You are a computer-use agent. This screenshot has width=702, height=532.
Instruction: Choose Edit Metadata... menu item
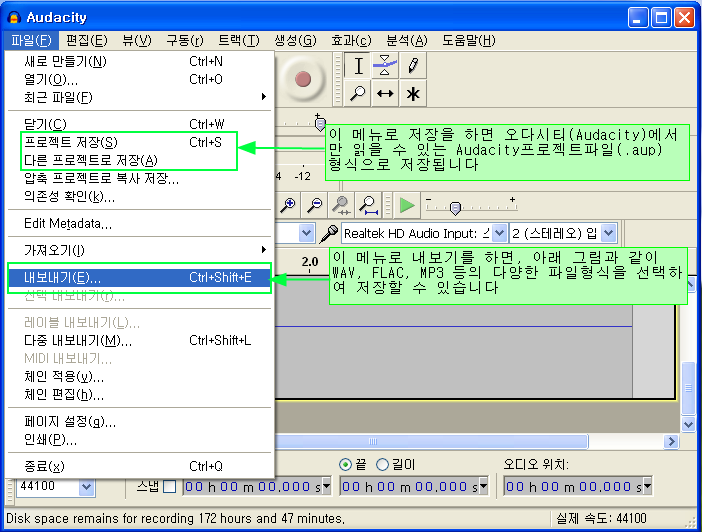point(140,223)
